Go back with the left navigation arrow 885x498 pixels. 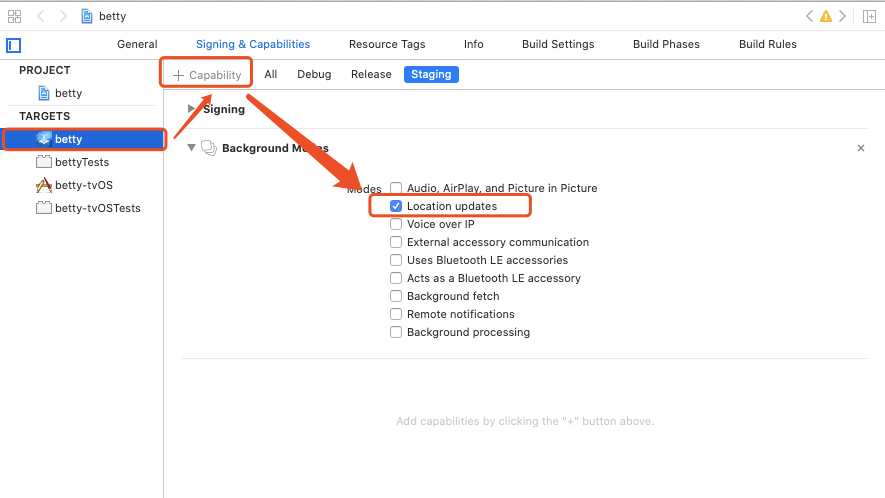[x=41, y=16]
